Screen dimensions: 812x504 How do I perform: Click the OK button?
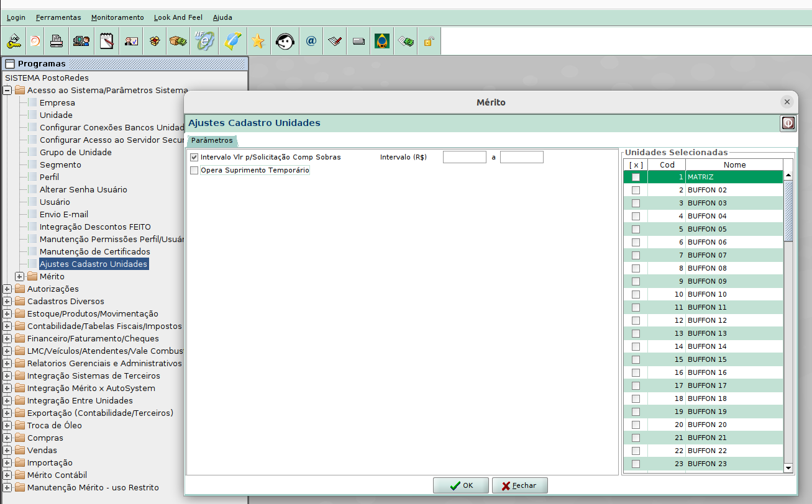pyautogui.click(x=461, y=485)
